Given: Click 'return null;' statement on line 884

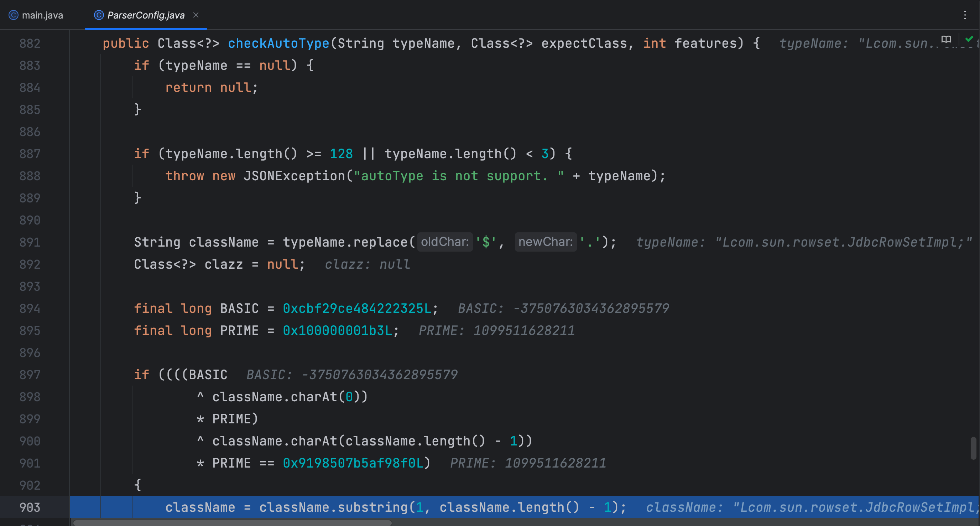Looking at the screenshot, I should (x=212, y=88).
